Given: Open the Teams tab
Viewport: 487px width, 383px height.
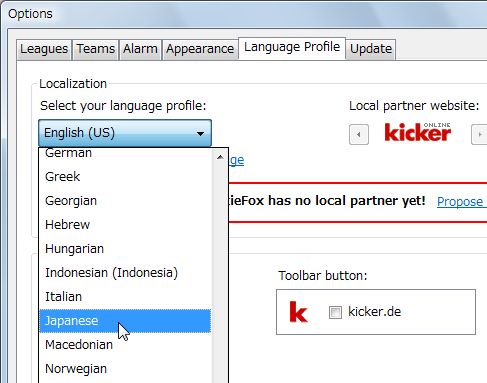Looking at the screenshot, I should (96, 49).
